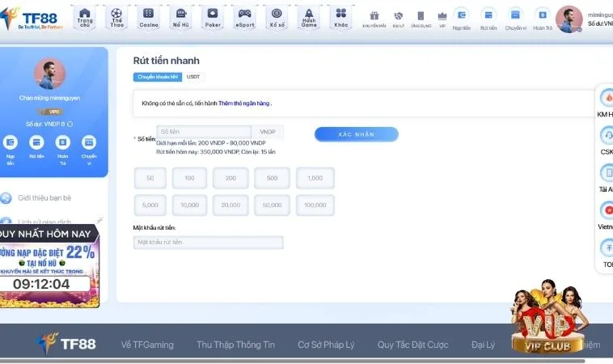This screenshot has width=613, height=364.
Task: Open the Thu Thập Thông Tin footer link
Action: pos(236,345)
